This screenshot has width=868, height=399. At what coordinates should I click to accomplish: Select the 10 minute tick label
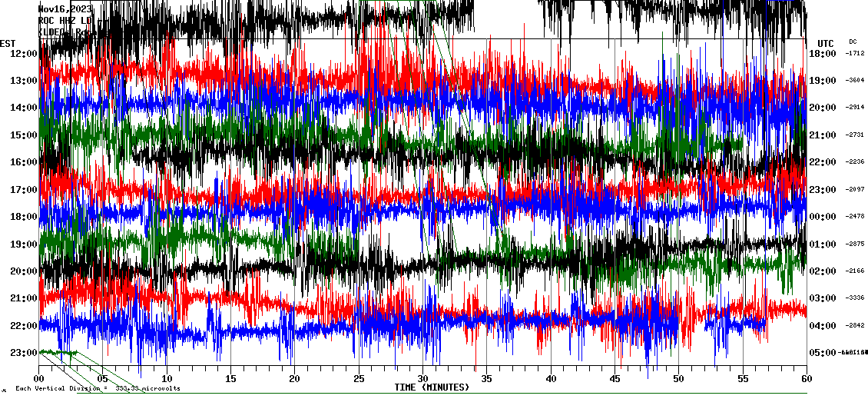coord(167,378)
